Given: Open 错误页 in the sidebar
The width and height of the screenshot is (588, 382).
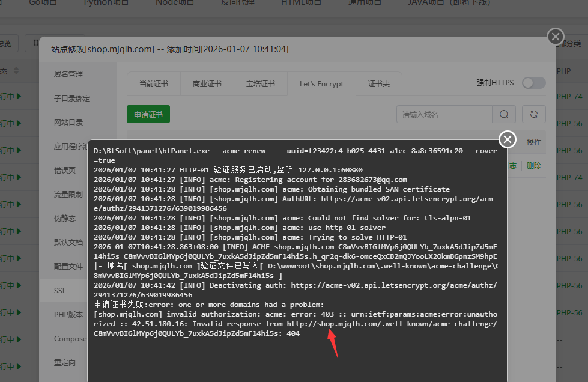Looking at the screenshot, I should [x=64, y=170].
